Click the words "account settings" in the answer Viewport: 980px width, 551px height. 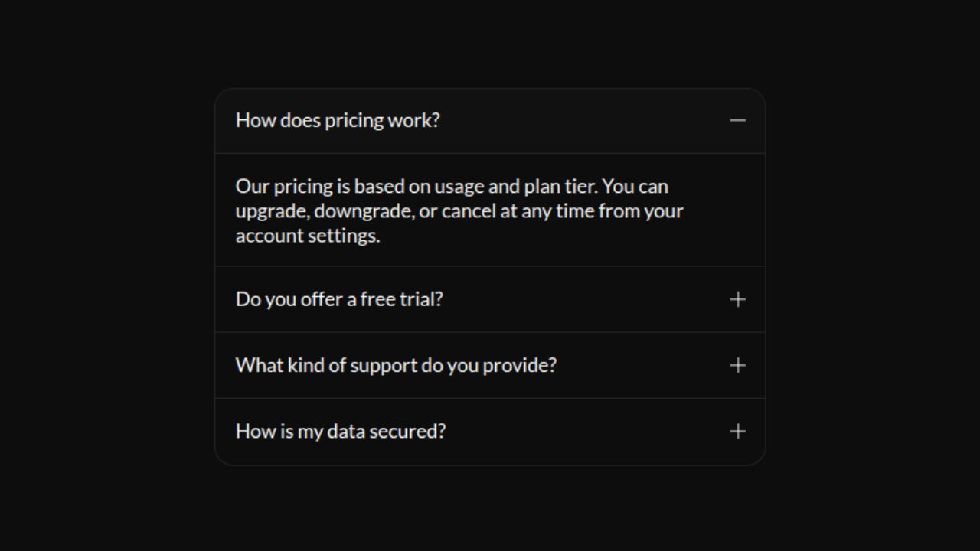coord(306,235)
